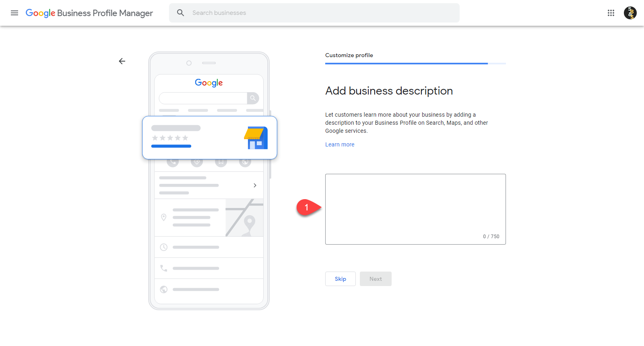Open the account profile avatar

[x=630, y=13]
